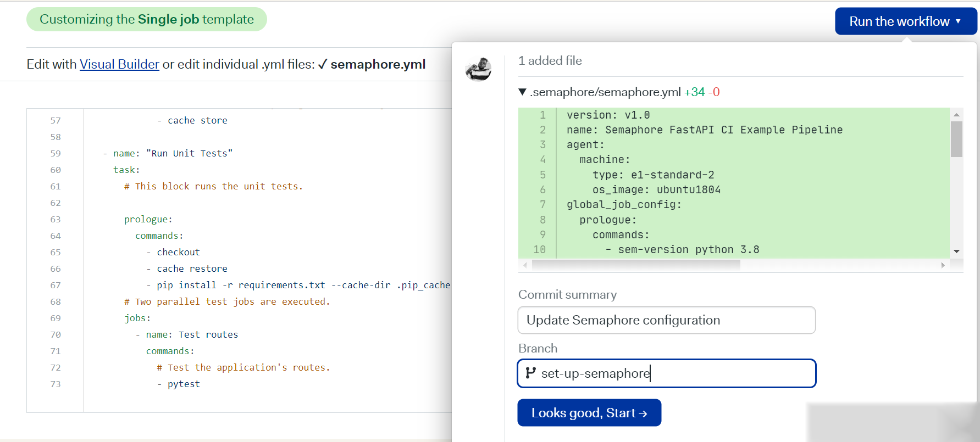Screen dimensions: 980x442
Task: Click the user avatar picture
Action: pyautogui.click(x=478, y=69)
